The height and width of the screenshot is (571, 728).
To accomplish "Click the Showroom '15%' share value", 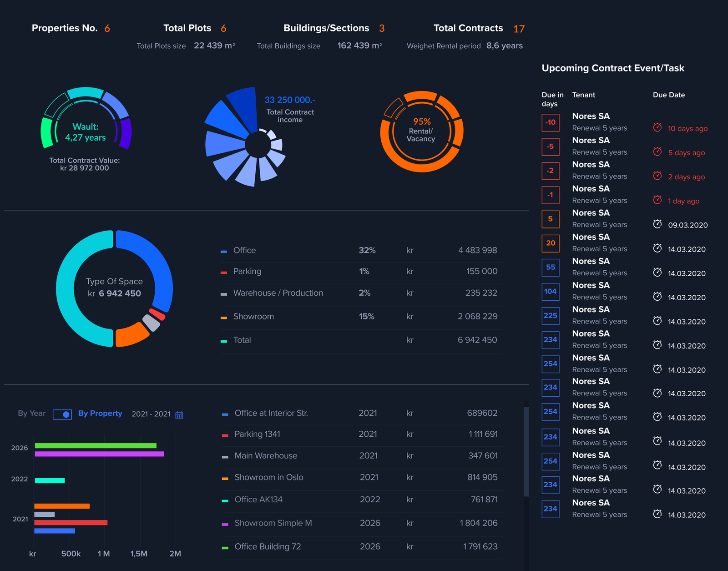I will (x=367, y=316).
